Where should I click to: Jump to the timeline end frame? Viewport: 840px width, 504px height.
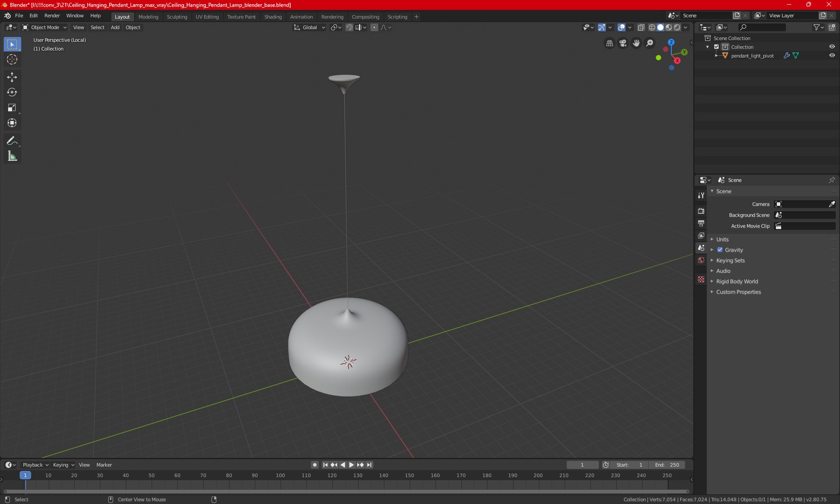[369, 465]
